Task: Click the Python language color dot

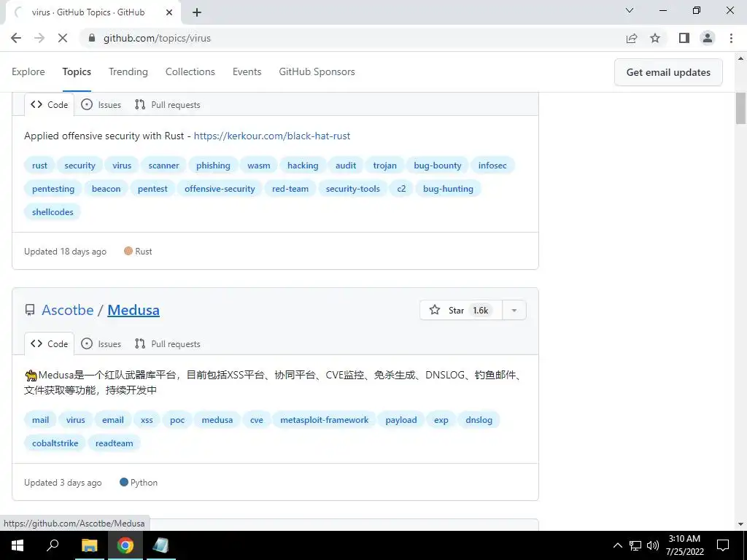Action: pyautogui.click(x=124, y=483)
